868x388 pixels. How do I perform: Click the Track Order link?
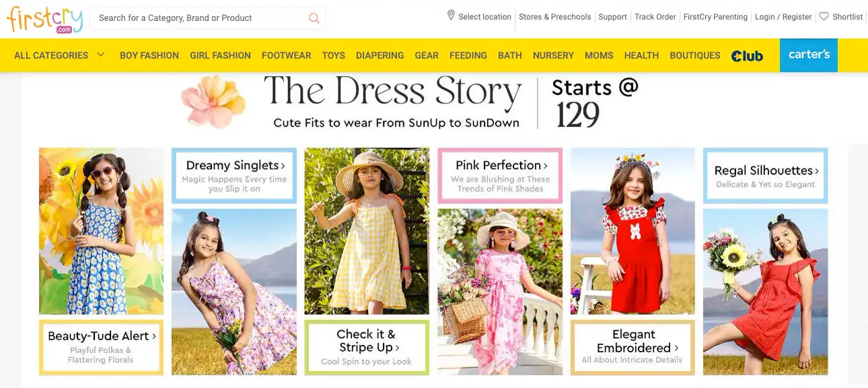pyautogui.click(x=655, y=17)
